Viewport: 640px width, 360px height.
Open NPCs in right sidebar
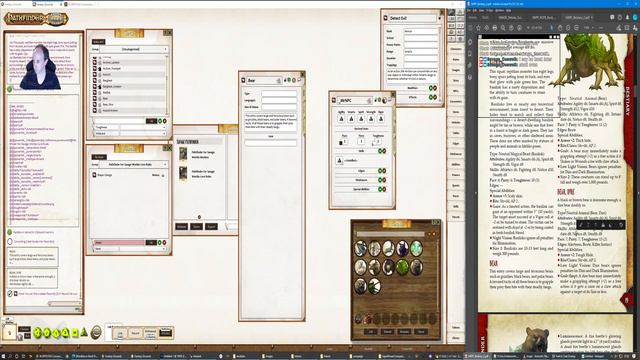456,91
